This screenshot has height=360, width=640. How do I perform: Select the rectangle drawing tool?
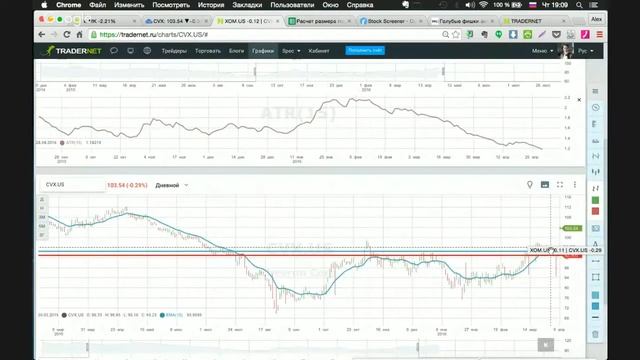tap(596, 277)
